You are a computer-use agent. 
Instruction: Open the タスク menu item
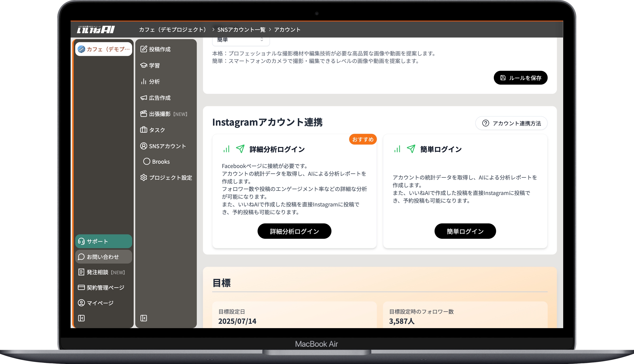click(166, 130)
